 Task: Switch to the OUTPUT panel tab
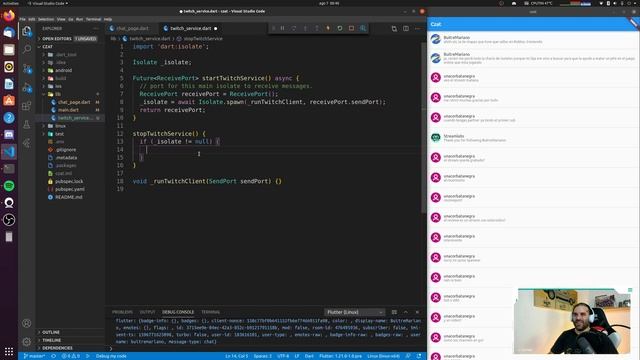(147, 312)
